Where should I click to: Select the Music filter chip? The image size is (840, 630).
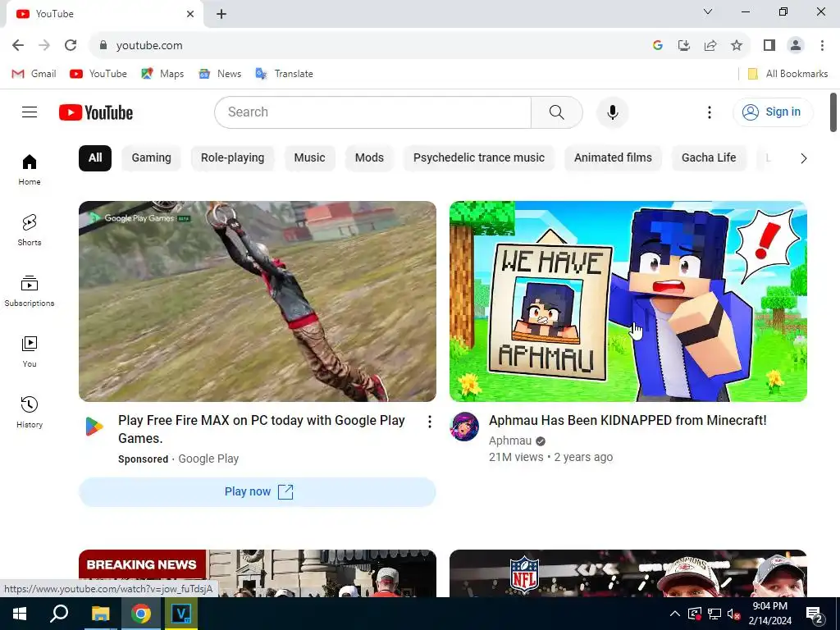tap(309, 158)
